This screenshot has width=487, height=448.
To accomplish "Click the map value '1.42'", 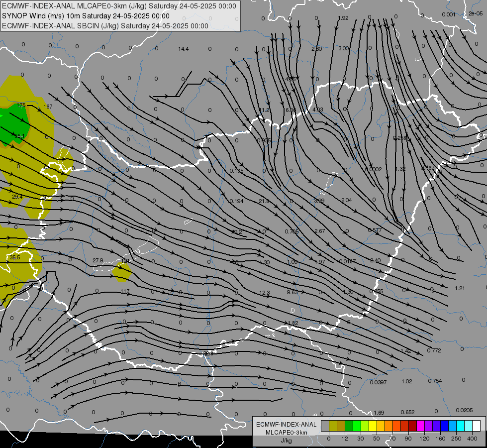I will coord(406,351).
